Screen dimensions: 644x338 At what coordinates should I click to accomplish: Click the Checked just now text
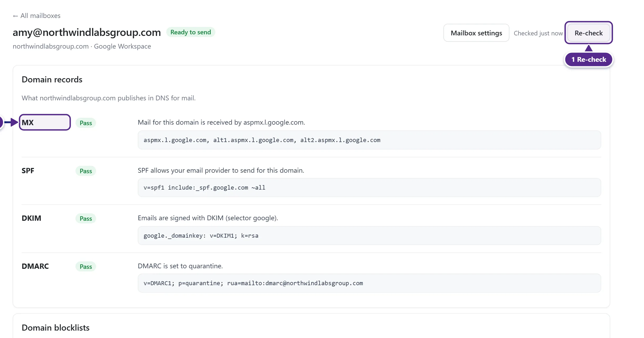pyautogui.click(x=538, y=33)
